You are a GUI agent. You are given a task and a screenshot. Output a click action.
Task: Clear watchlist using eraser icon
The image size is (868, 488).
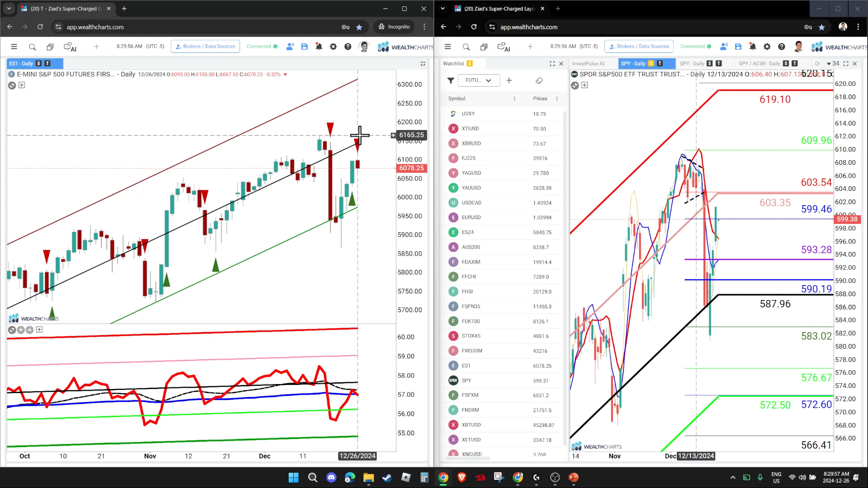539,80
